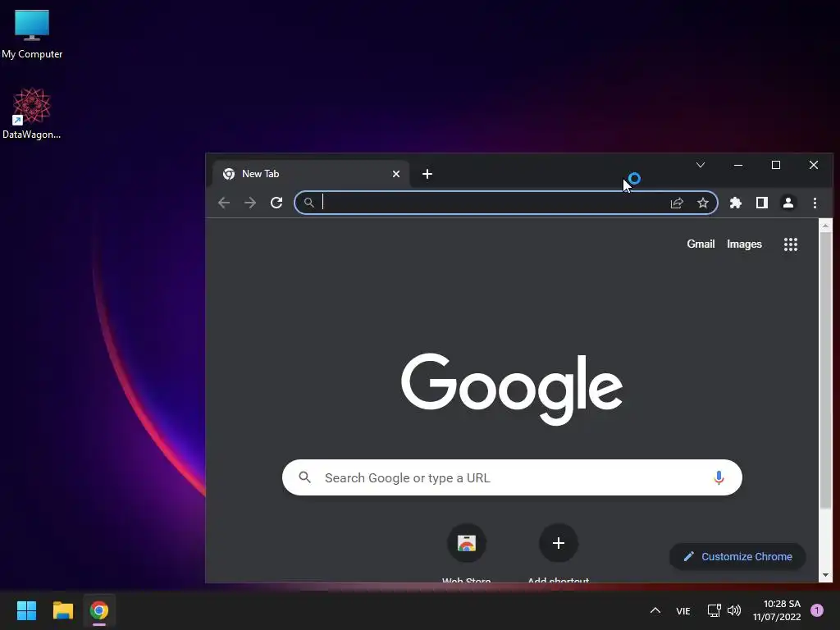Open the Gmail link
Viewport: 840px width, 630px height.
tap(701, 244)
